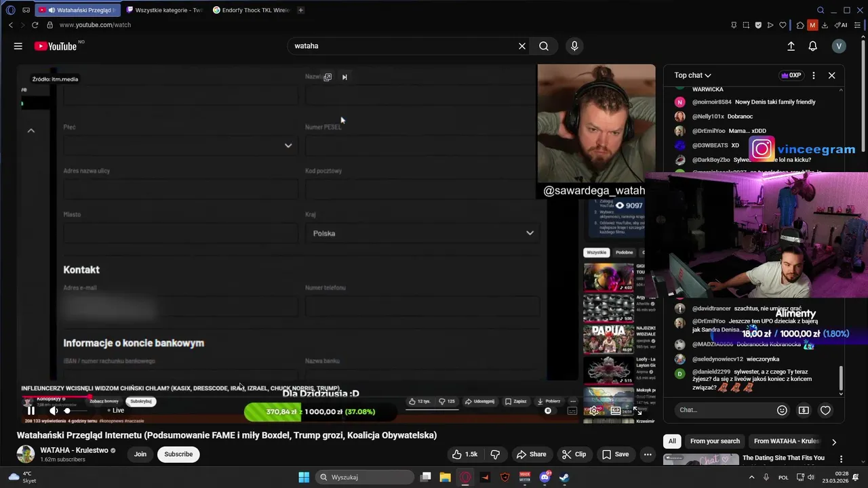Screen dimensions: 868x488
Task: Open the POL keyboard language switcher
Action: tap(783, 477)
